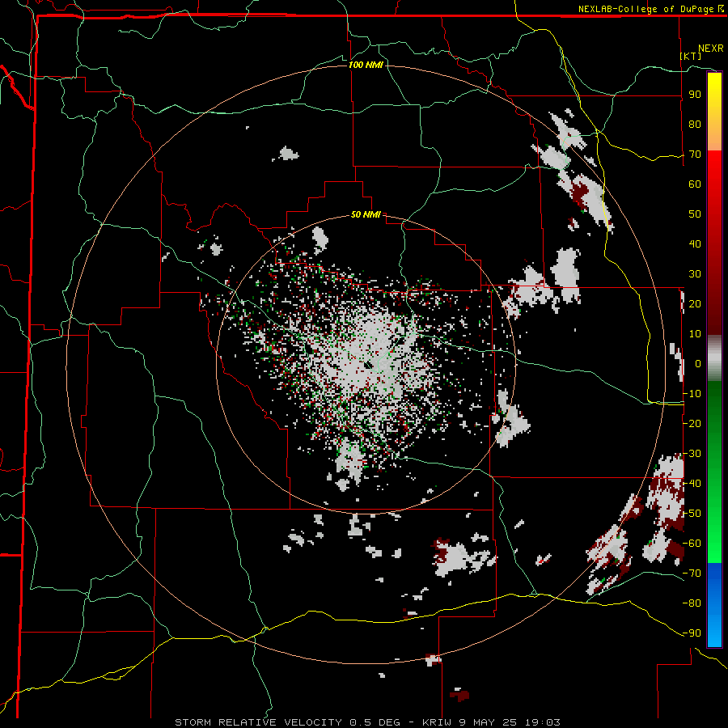Click the -30 knot scale label
The image size is (728, 728).
tap(692, 454)
